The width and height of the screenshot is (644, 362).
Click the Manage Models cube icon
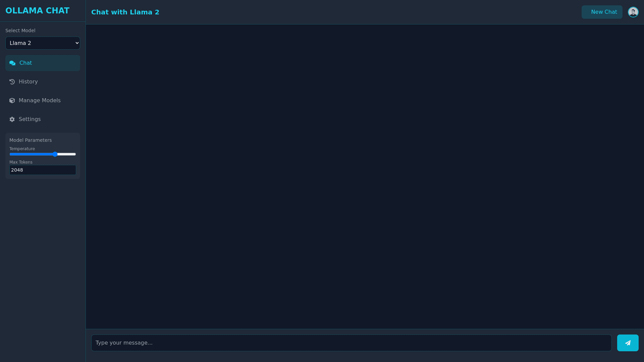[x=12, y=101]
